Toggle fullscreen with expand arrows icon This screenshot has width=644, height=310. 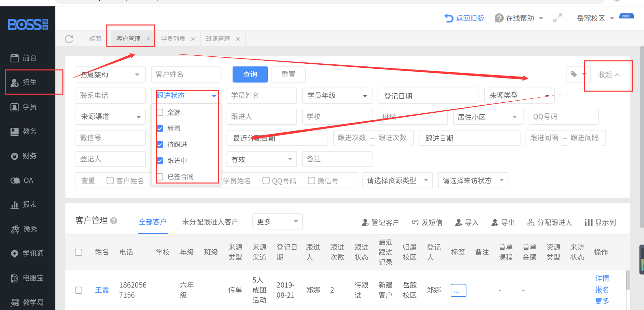[557, 18]
